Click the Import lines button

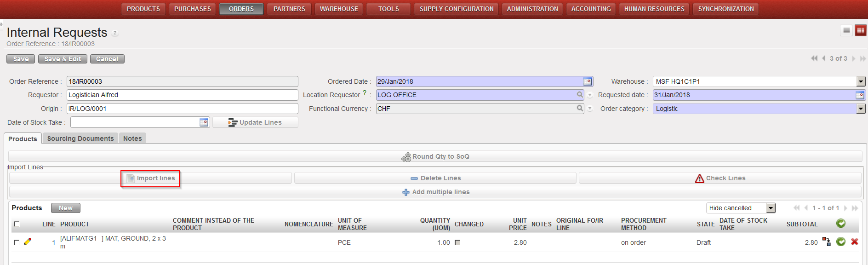(x=150, y=178)
